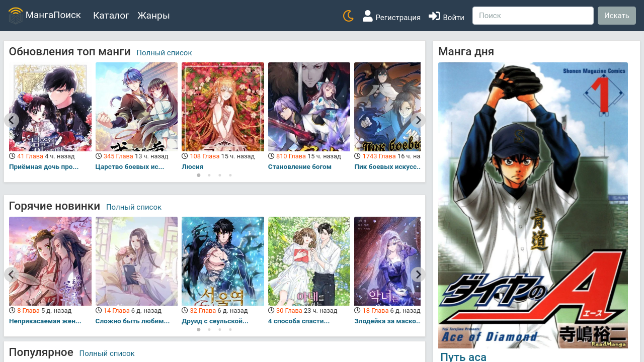Show next slide in Обновления топ манги carousel
Image resolution: width=644 pixels, height=362 pixels.
coord(418,120)
